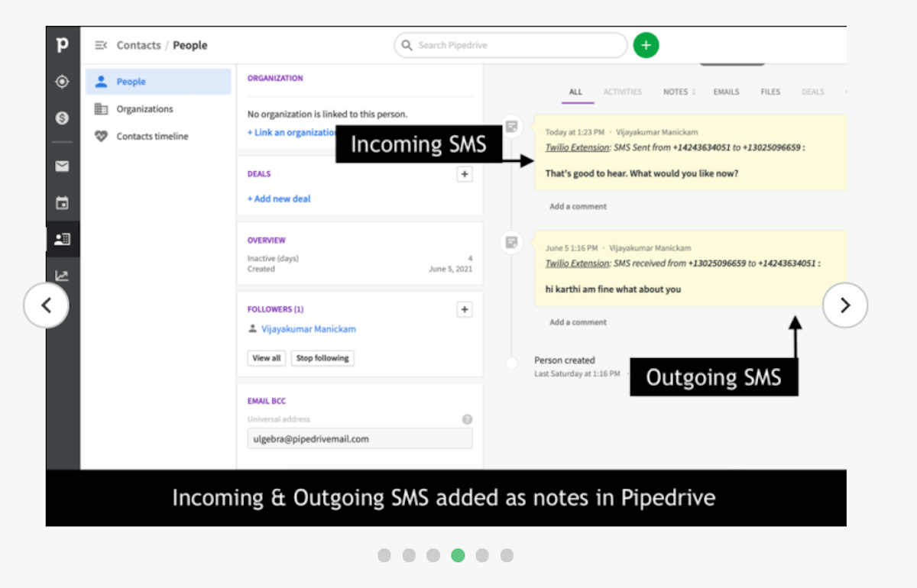Add a comment under June 5 note
The width and height of the screenshot is (917, 588).
click(578, 322)
